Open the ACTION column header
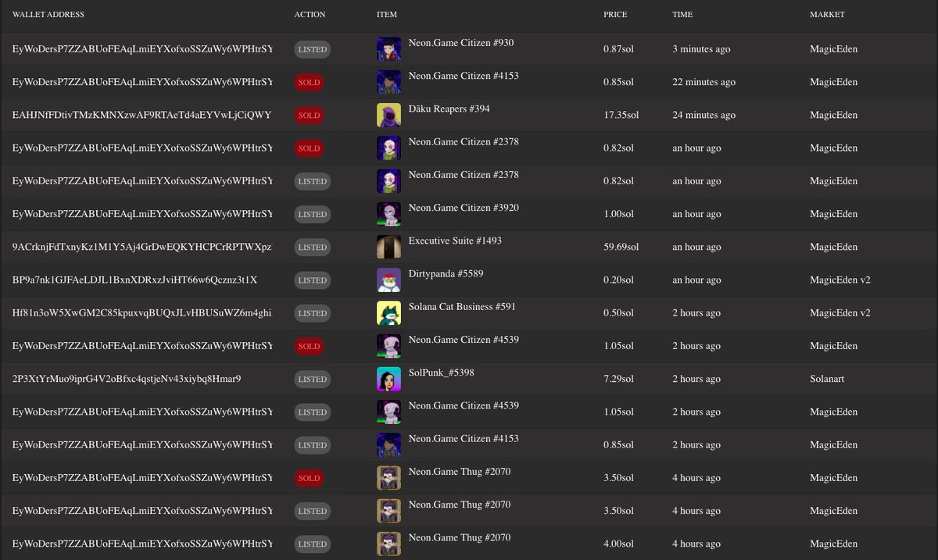Viewport: 938px width, 560px height. pos(310,14)
